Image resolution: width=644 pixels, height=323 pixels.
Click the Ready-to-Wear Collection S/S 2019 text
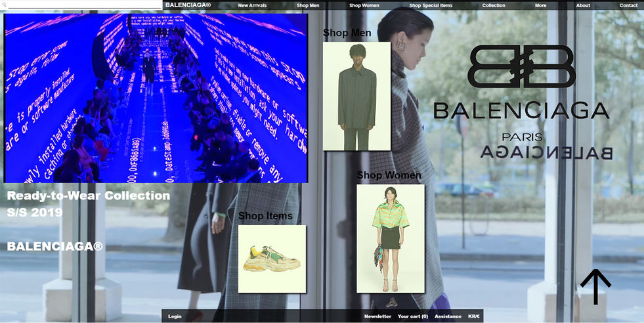coord(89,204)
